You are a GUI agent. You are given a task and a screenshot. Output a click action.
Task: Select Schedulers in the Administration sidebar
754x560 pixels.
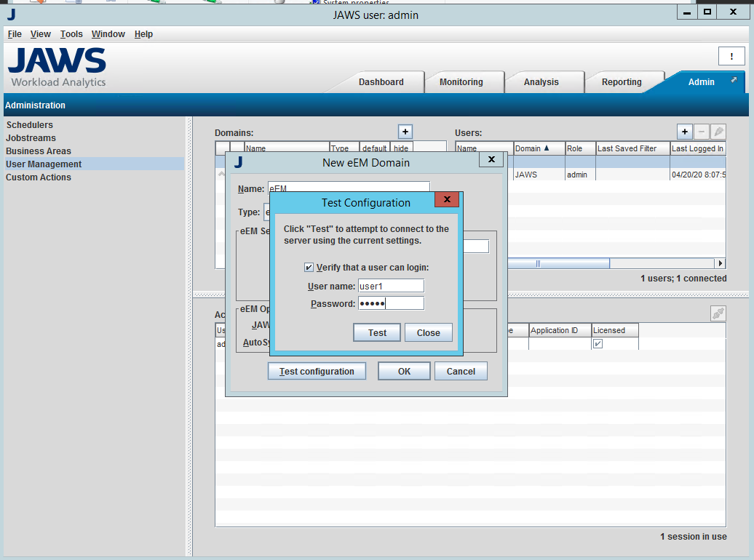30,125
